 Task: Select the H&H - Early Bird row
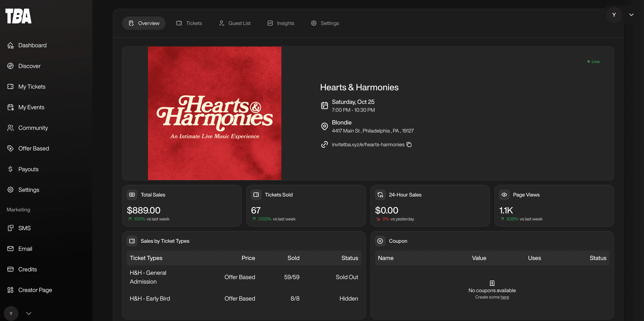(244, 298)
